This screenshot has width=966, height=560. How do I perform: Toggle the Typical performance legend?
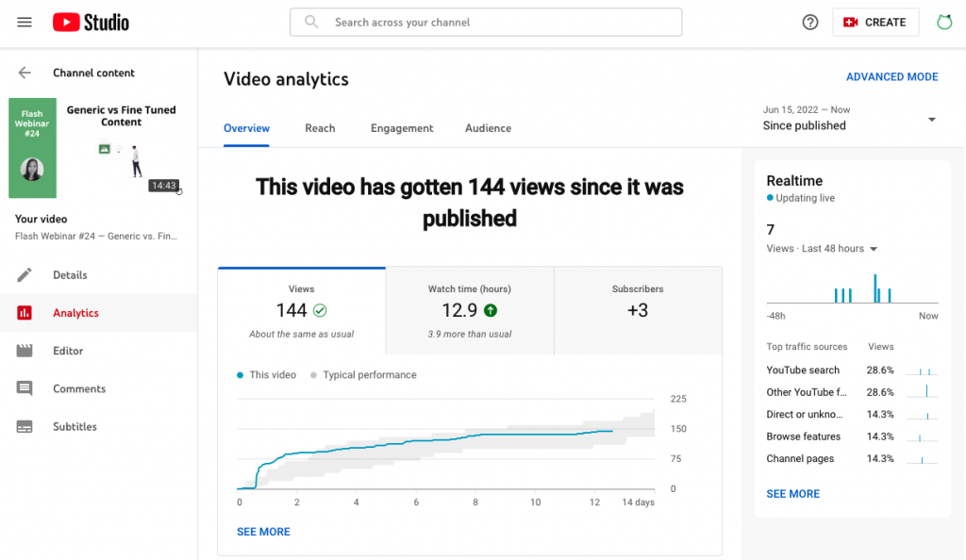coord(362,374)
